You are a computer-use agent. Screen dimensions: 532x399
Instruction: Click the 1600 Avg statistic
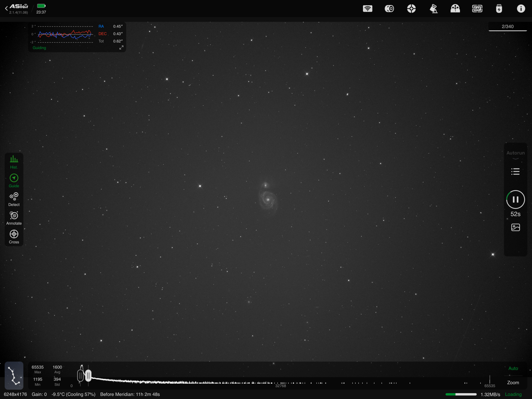[57, 369]
